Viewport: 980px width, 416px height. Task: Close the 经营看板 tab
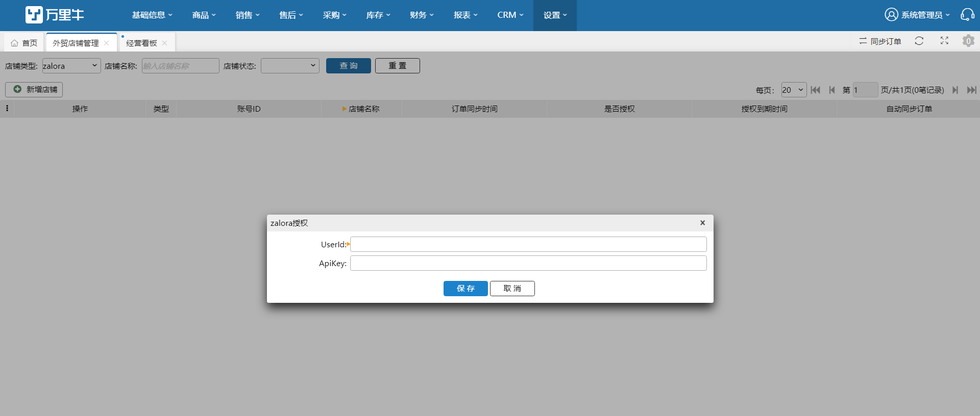[x=164, y=43]
